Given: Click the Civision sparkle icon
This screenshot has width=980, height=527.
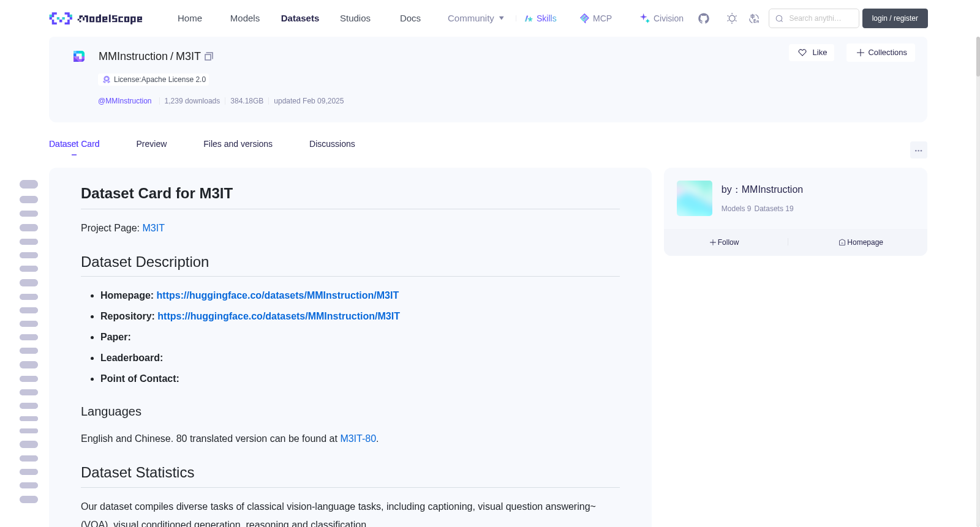Looking at the screenshot, I should (x=645, y=18).
